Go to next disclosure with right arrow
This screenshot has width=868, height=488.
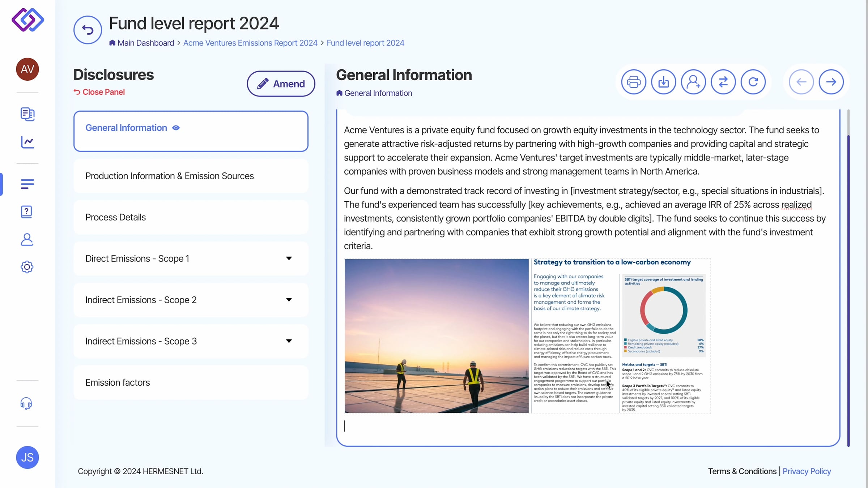tap(831, 82)
